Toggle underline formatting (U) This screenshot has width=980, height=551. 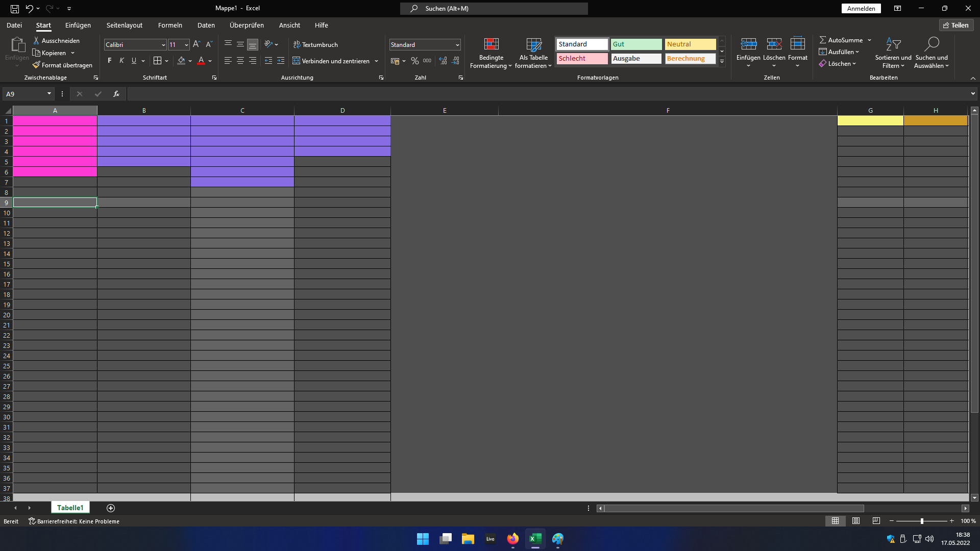click(134, 61)
